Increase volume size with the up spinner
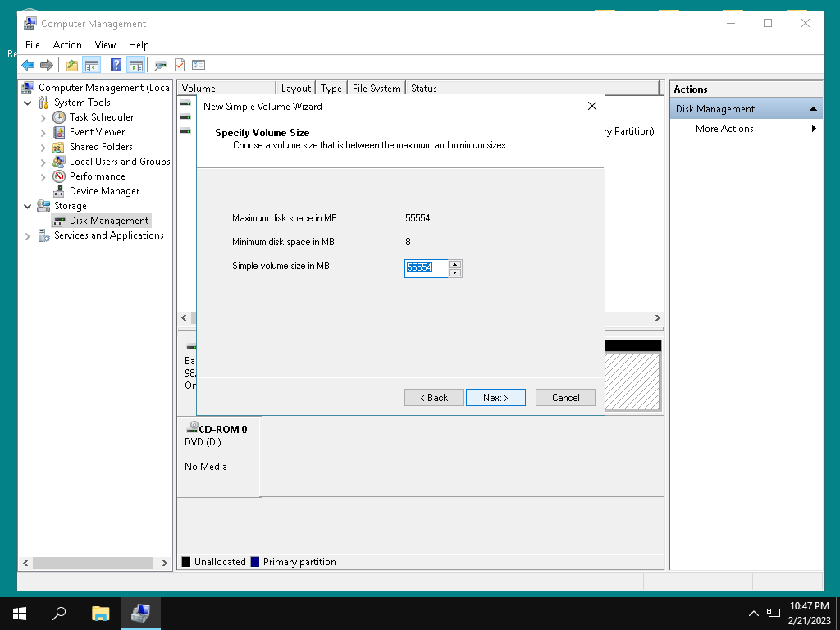The image size is (840, 630). (x=455, y=264)
